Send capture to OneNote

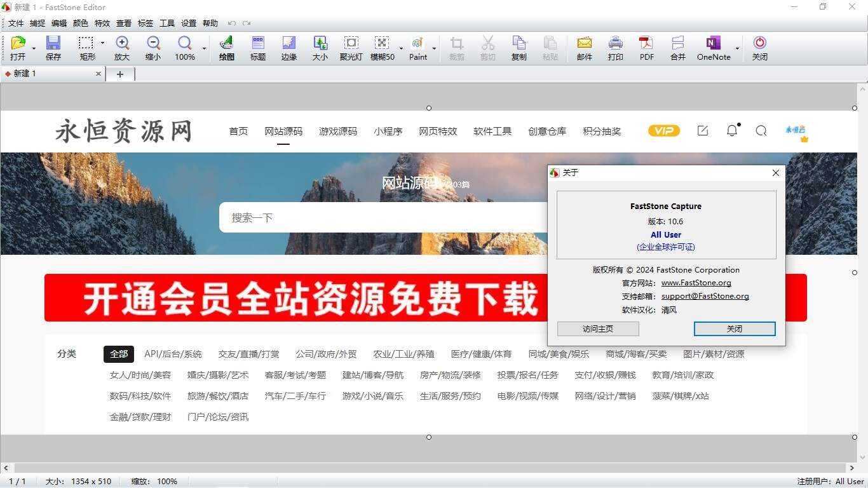pyautogui.click(x=712, y=48)
